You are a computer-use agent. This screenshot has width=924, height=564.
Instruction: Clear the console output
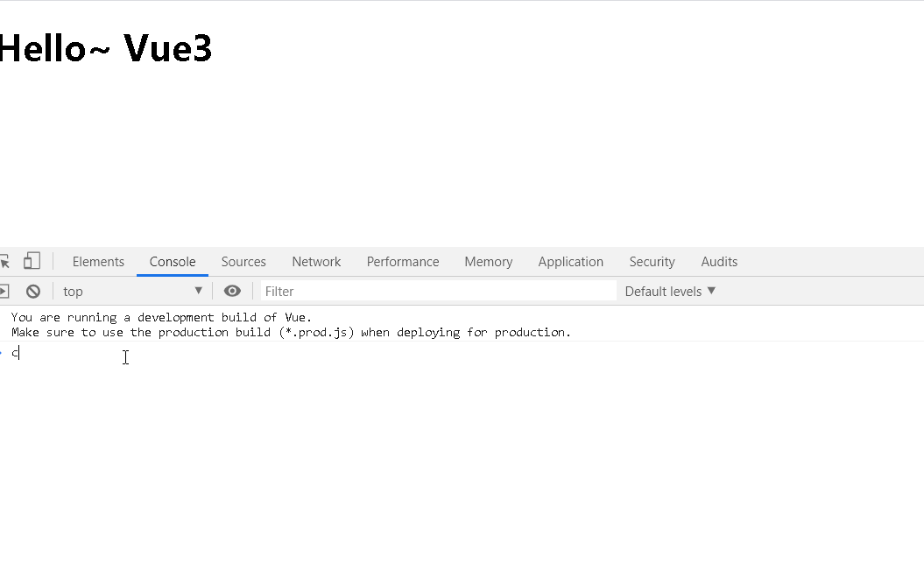tap(33, 291)
